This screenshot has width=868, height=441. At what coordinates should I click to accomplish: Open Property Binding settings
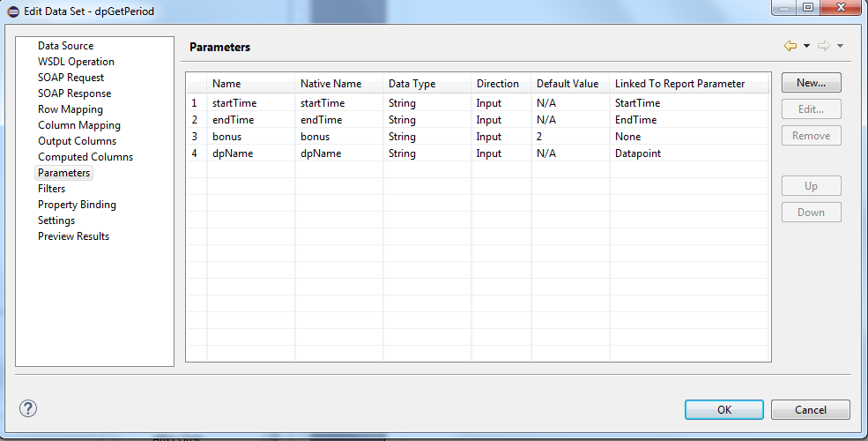pos(77,205)
